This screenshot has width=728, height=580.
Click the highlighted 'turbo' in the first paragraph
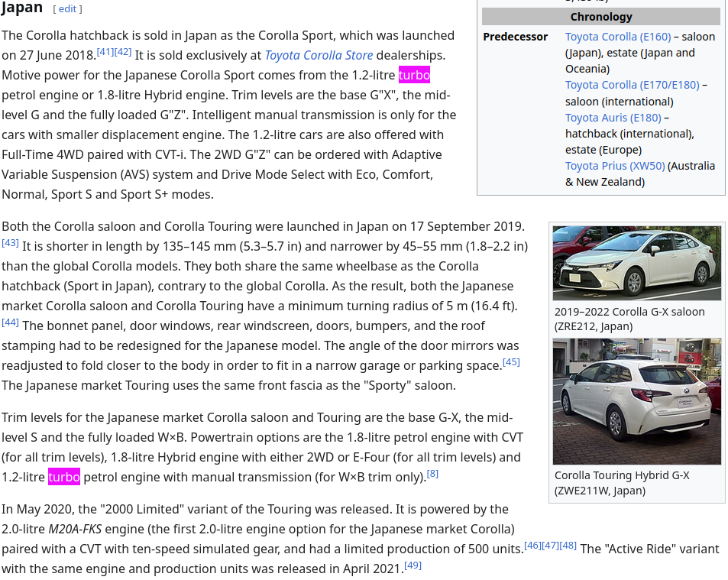414,75
